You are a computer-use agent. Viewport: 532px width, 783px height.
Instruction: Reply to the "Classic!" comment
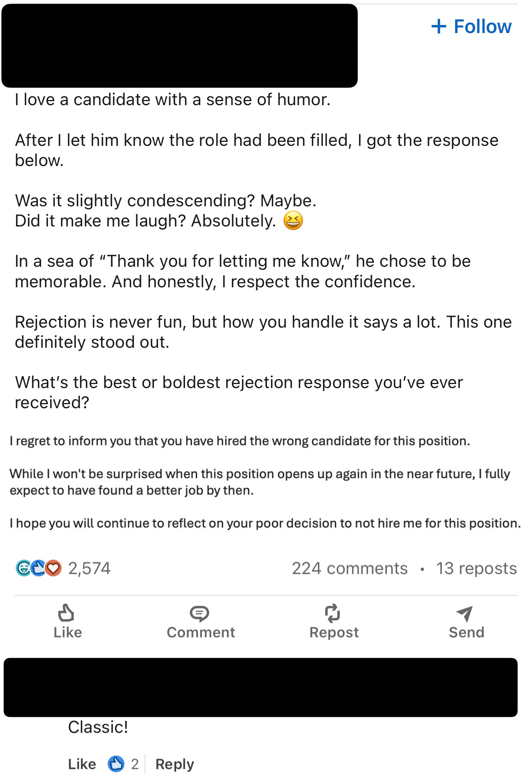point(175,764)
